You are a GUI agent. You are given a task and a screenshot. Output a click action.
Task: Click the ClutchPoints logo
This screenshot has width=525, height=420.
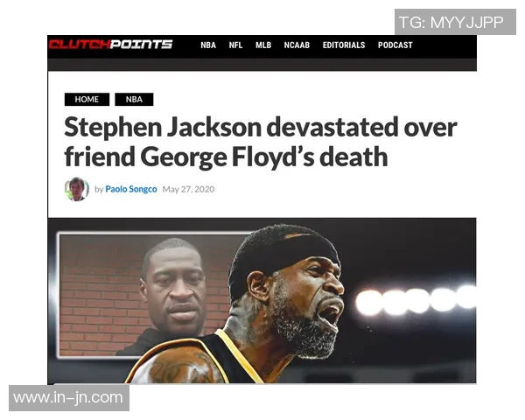[110, 45]
